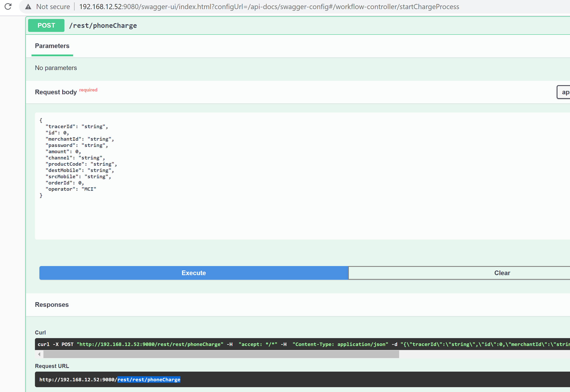This screenshot has width=570, height=392.
Task: Click the curl scrollbar left arrow
Action: coord(39,354)
